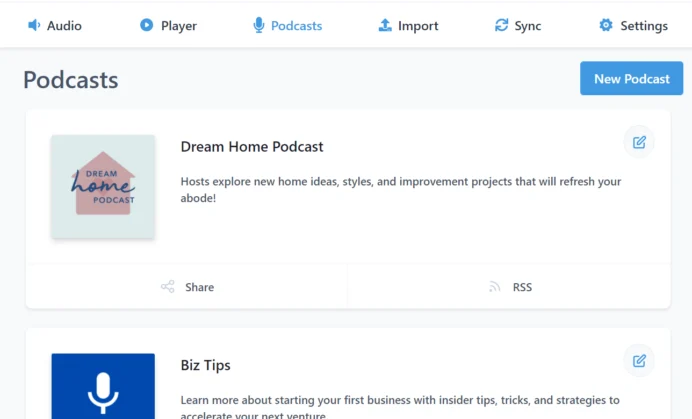Image resolution: width=692 pixels, height=419 pixels.
Task: Select the Sync tab label
Action: (528, 26)
